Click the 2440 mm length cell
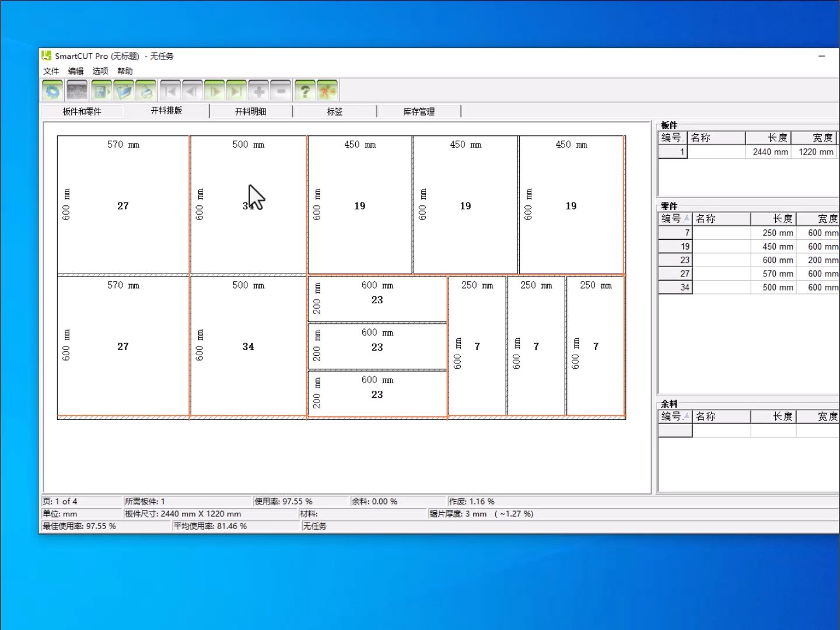 click(769, 152)
